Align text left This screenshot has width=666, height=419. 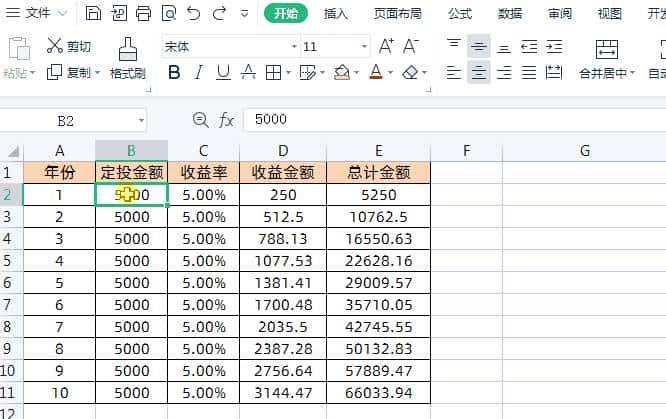coord(453,73)
